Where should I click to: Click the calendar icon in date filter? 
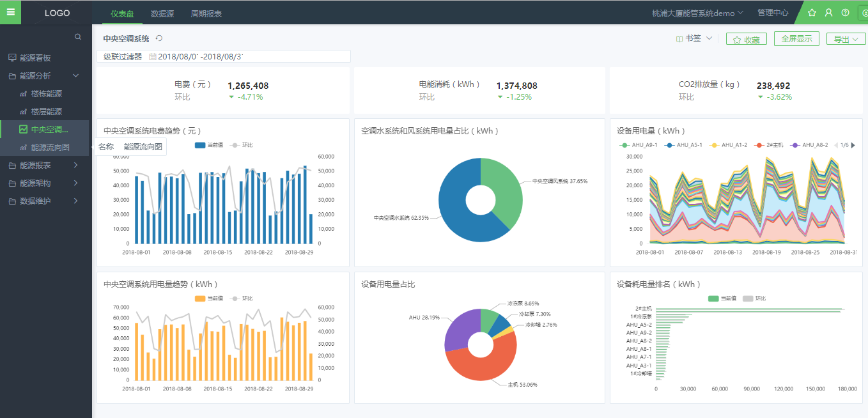(x=153, y=57)
